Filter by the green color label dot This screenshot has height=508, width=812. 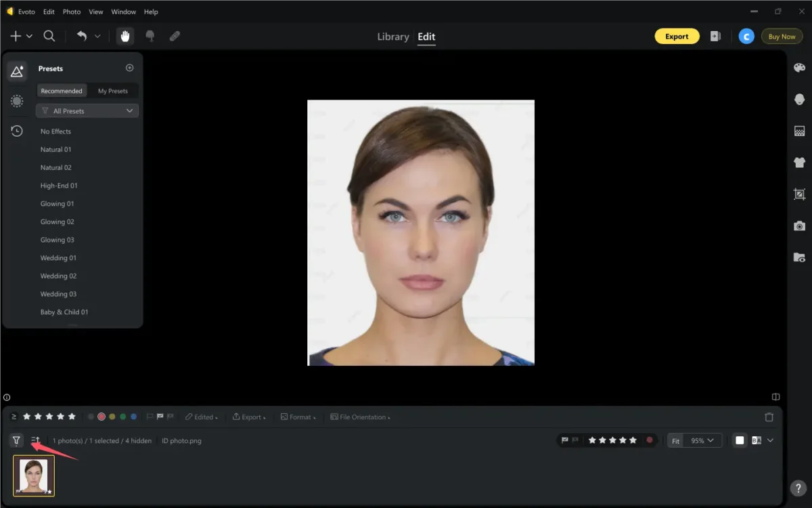pos(122,417)
